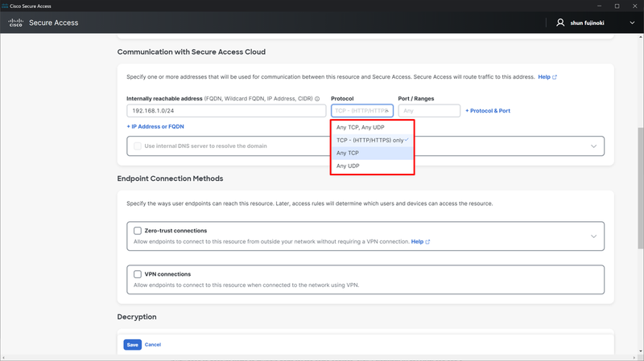This screenshot has width=644, height=361.
Task: Check Use internal DNS server checkbox
Action: pyautogui.click(x=138, y=146)
